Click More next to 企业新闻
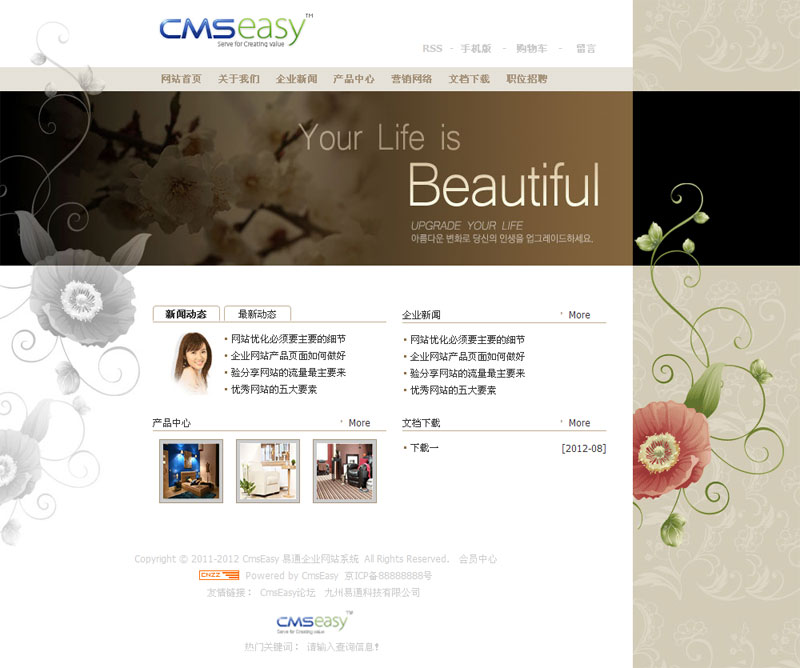 579,315
